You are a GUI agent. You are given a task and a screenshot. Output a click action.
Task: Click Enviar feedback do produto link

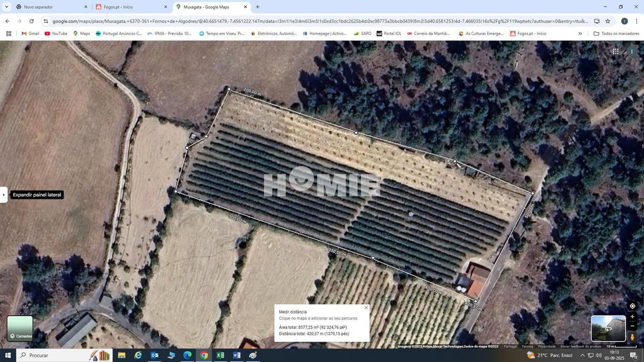(x=581, y=347)
